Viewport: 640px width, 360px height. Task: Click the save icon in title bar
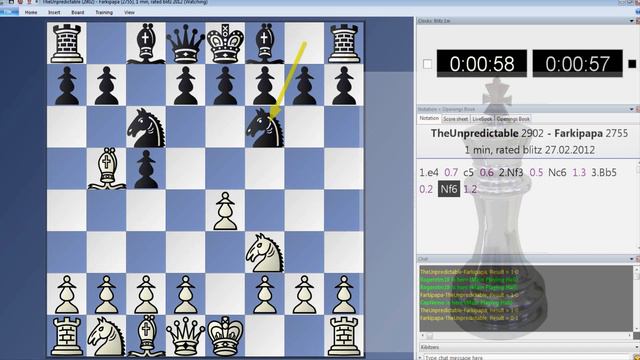pyautogui.click(x=11, y=2)
